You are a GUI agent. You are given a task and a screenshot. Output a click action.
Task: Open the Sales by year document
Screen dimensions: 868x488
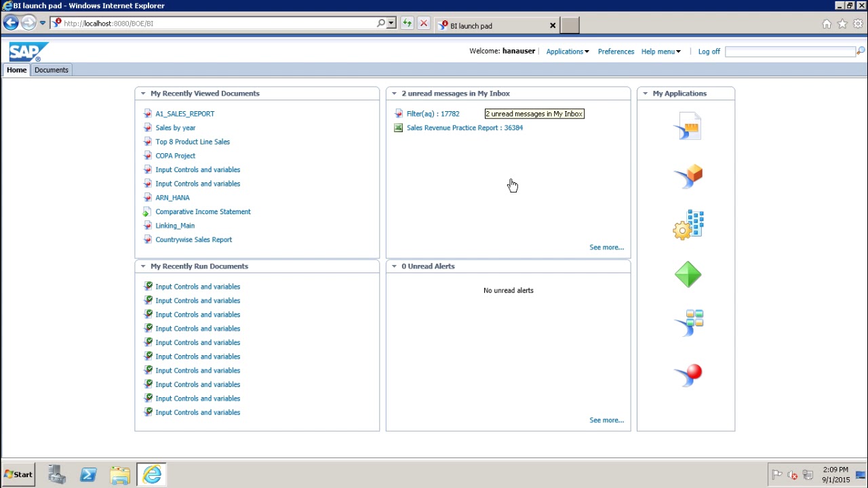(x=175, y=127)
